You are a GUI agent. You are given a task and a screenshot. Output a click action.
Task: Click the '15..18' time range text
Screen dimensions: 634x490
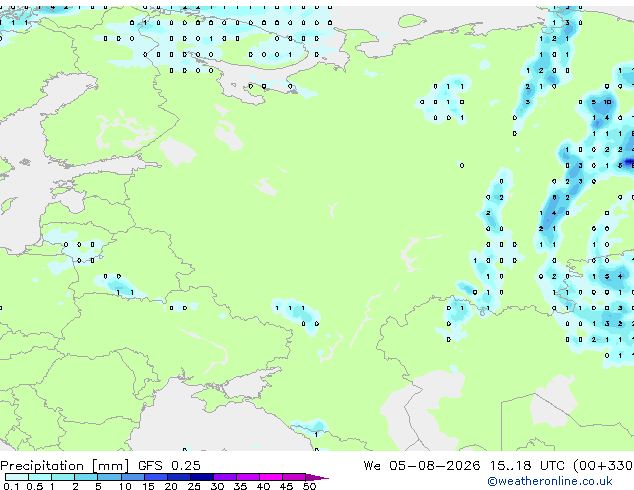(511, 466)
